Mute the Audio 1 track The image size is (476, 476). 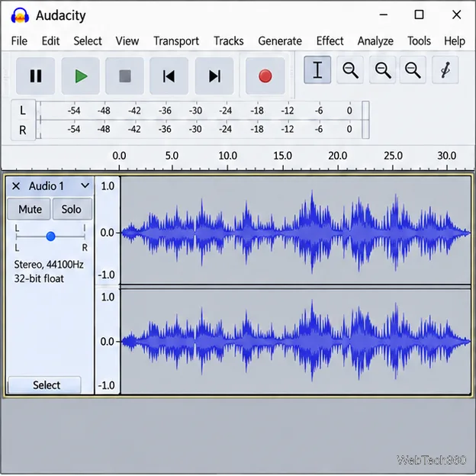tap(30, 209)
